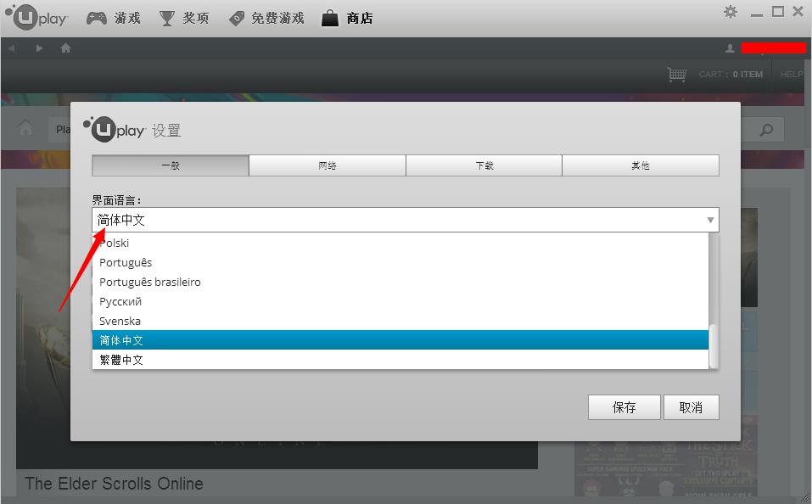
Task: Click the home icon in navigation bar
Action: pos(66,48)
